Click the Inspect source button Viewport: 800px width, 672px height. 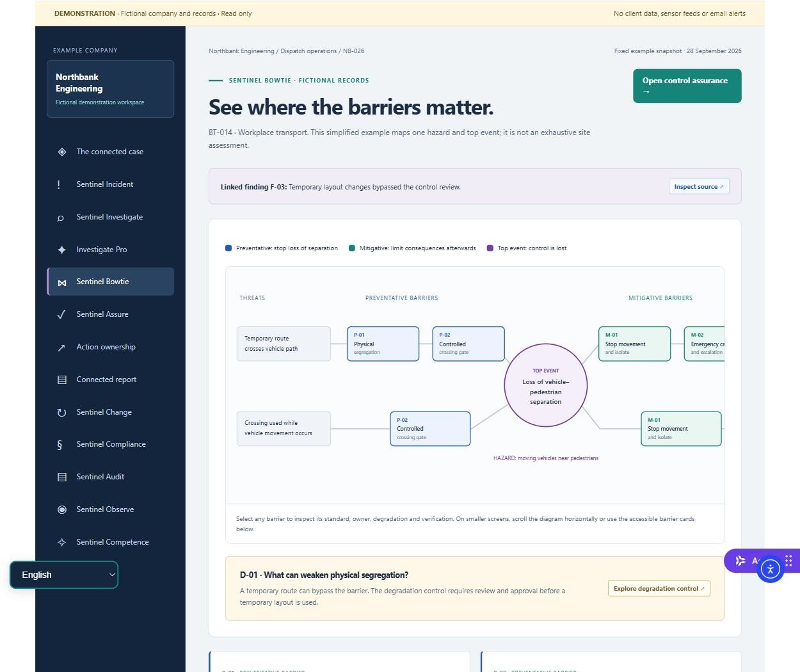tap(699, 187)
